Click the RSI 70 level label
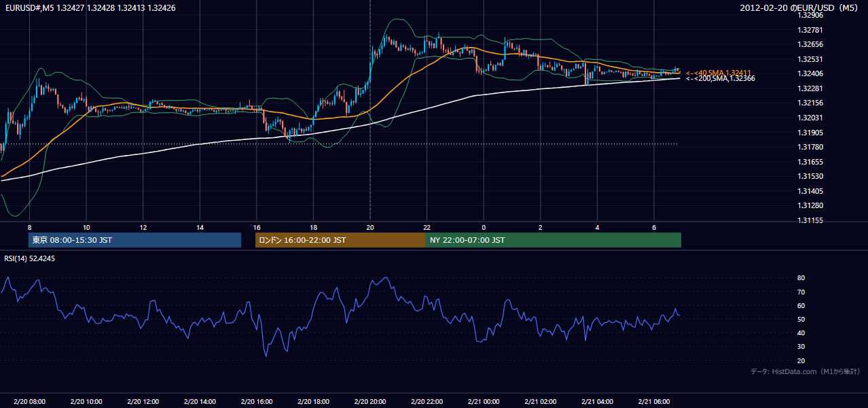 [801, 292]
